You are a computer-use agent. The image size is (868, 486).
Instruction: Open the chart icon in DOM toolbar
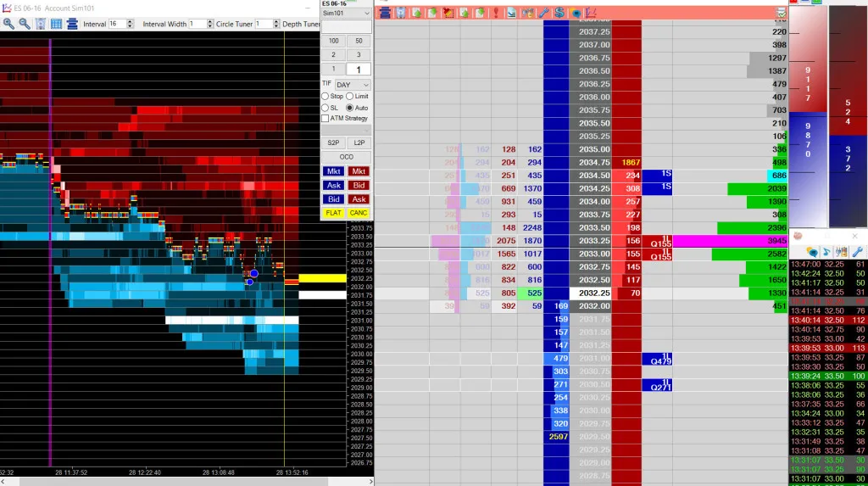point(591,13)
